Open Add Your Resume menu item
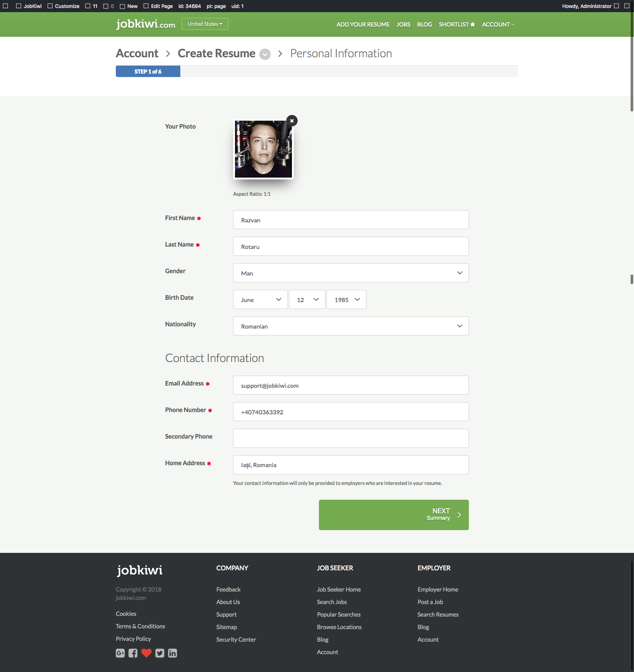634x672 pixels. 363,24
